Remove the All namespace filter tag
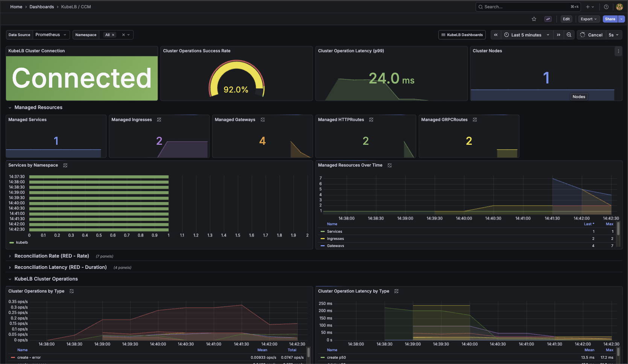The image size is (628, 364). tap(113, 35)
